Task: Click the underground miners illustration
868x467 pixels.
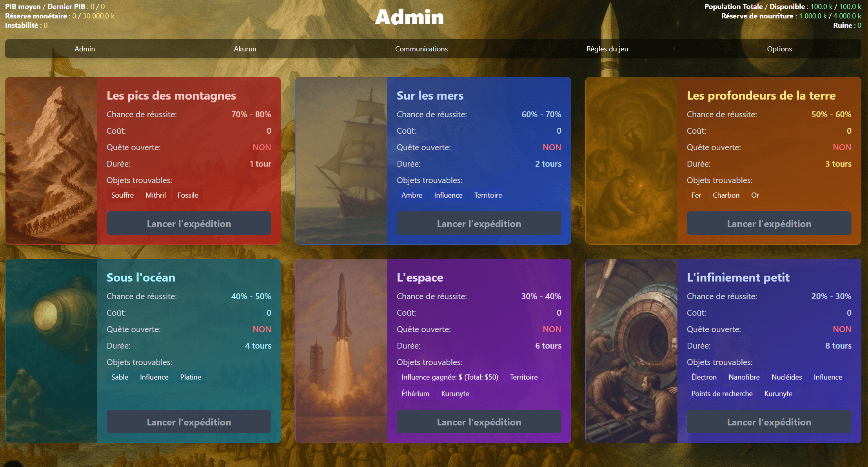Action: pos(632,161)
